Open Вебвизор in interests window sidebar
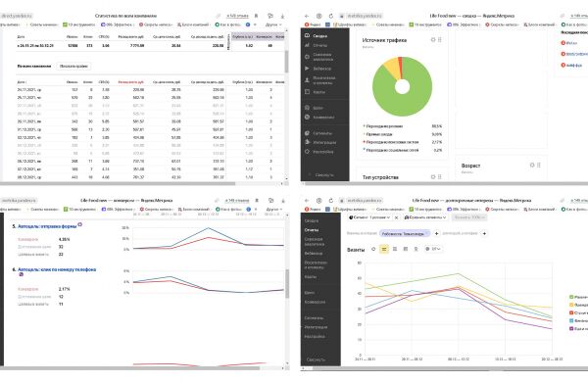The width and height of the screenshot is (588, 383). (314, 254)
